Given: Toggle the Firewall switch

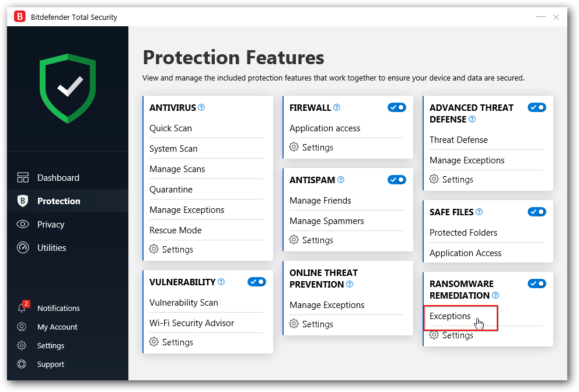Looking at the screenshot, I should click(x=397, y=107).
